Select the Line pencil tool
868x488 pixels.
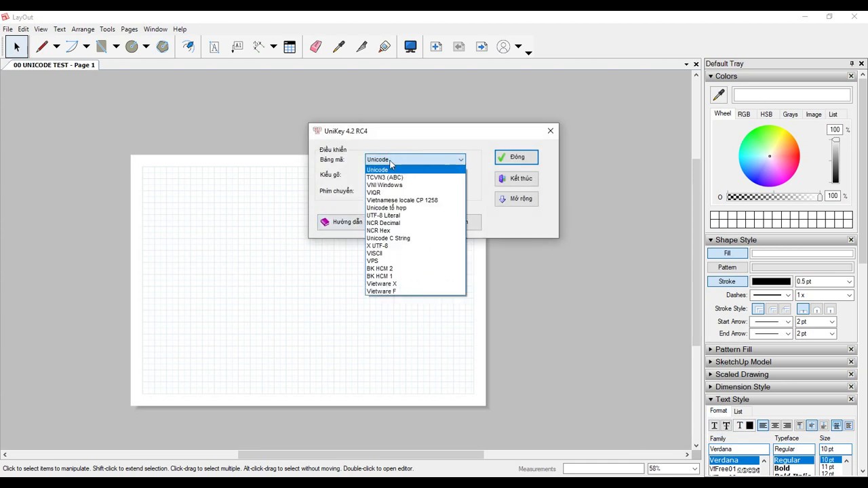click(42, 47)
